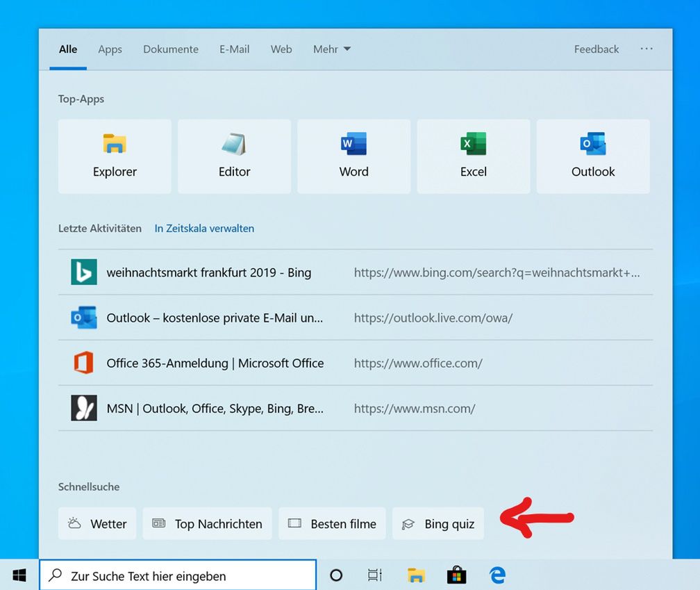This screenshot has height=590, width=700.
Task: Click the bing.com search URL text
Action: (497, 272)
